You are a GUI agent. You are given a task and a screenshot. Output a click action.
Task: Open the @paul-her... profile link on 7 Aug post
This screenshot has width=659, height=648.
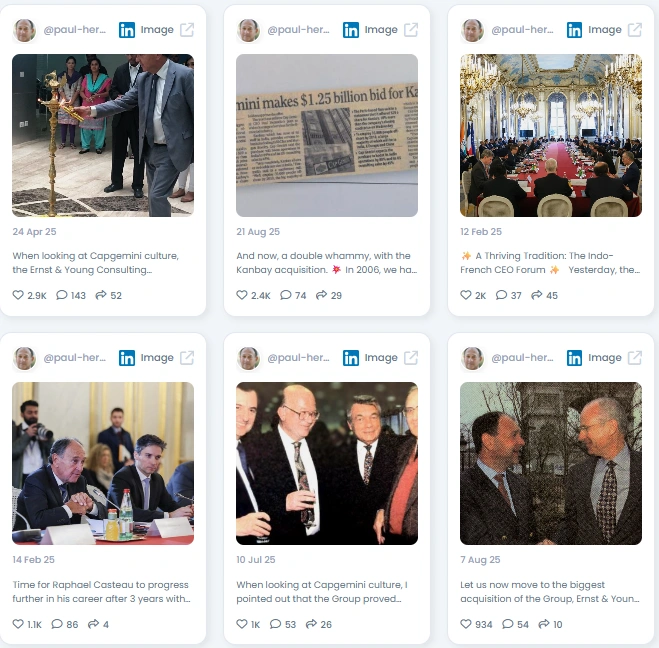point(522,358)
